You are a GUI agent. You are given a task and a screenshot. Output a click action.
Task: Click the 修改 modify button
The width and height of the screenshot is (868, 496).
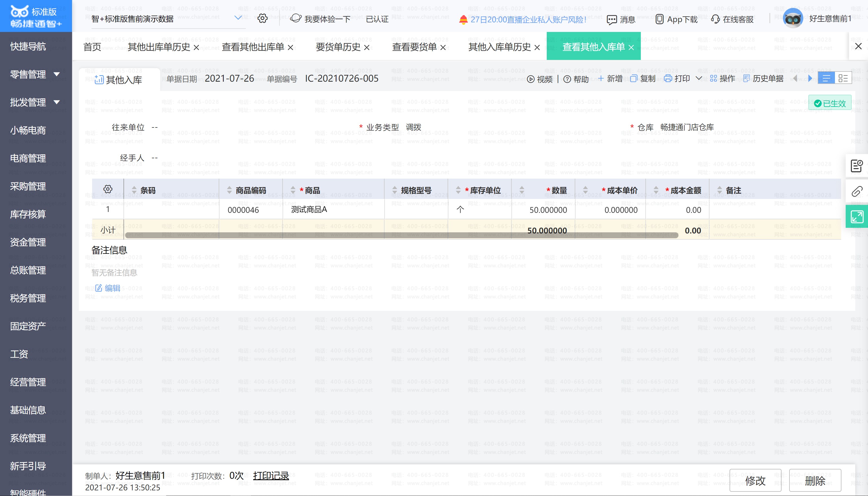point(755,481)
